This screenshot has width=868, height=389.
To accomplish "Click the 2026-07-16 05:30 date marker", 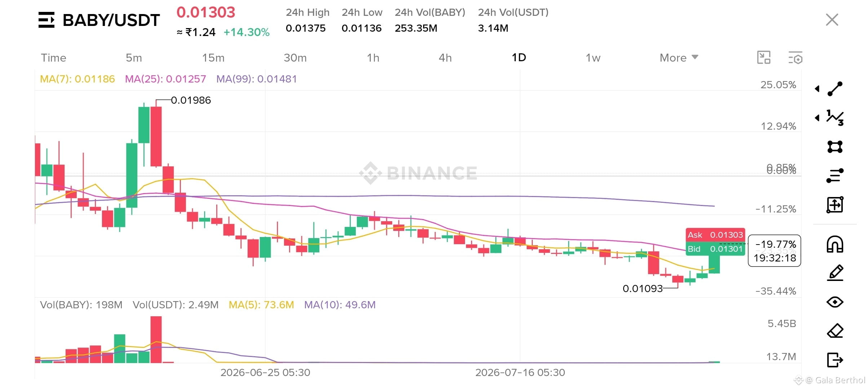I will click(x=520, y=372).
